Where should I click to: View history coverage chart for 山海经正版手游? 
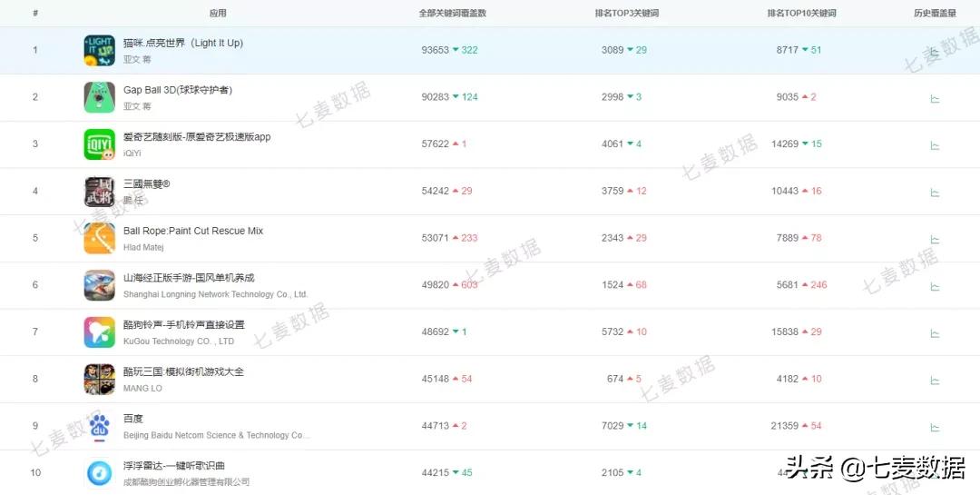pyautogui.click(x=935, y=287)
